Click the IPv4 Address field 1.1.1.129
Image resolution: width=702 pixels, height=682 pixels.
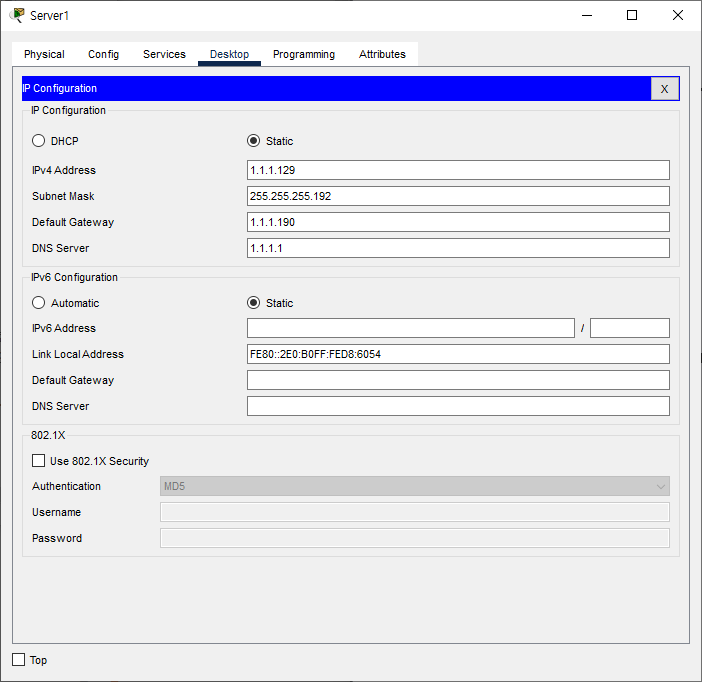(458, 170)
